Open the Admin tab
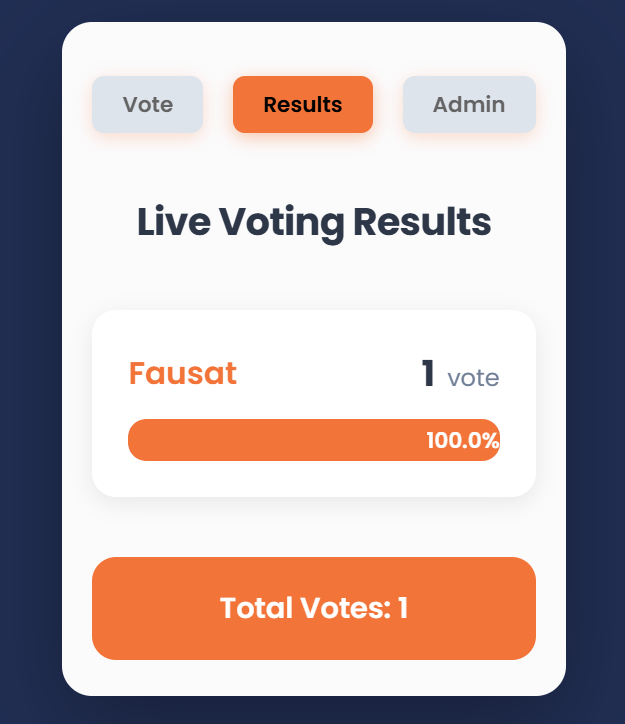This screenshot has height=724, width=625. tap(469, 105)
